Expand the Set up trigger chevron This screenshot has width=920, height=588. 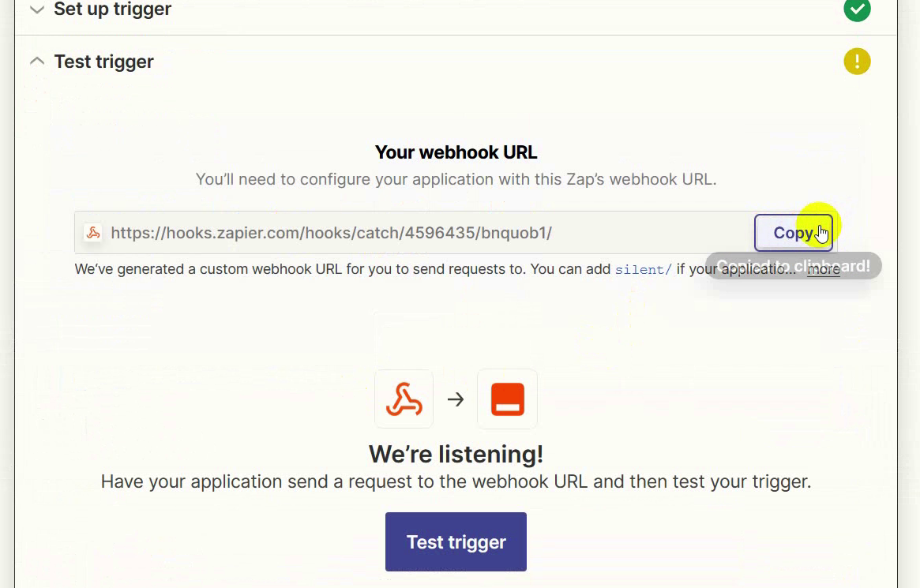pyautogui.click(x=36, y=10)
